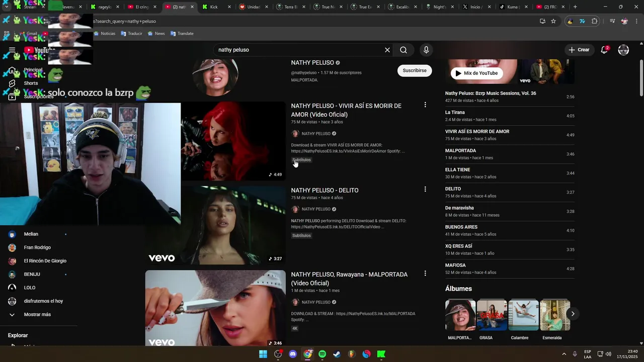Open the Esmeralda album cover

coord(555,315)
